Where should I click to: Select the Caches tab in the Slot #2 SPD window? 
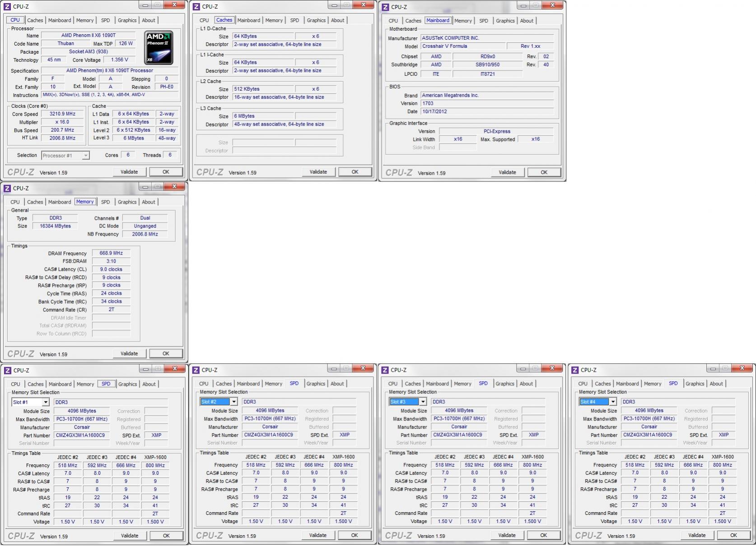[224, 384]
